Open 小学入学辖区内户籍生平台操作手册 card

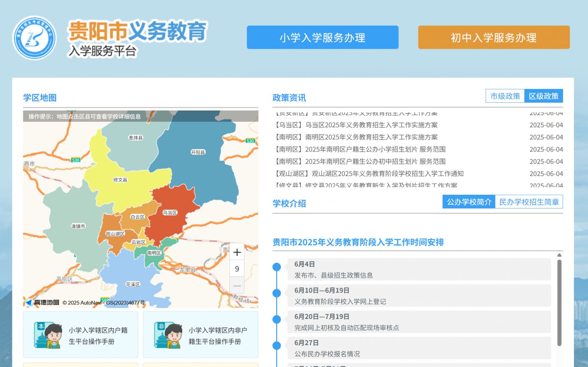pyautogui.click(x=81, y=335)
